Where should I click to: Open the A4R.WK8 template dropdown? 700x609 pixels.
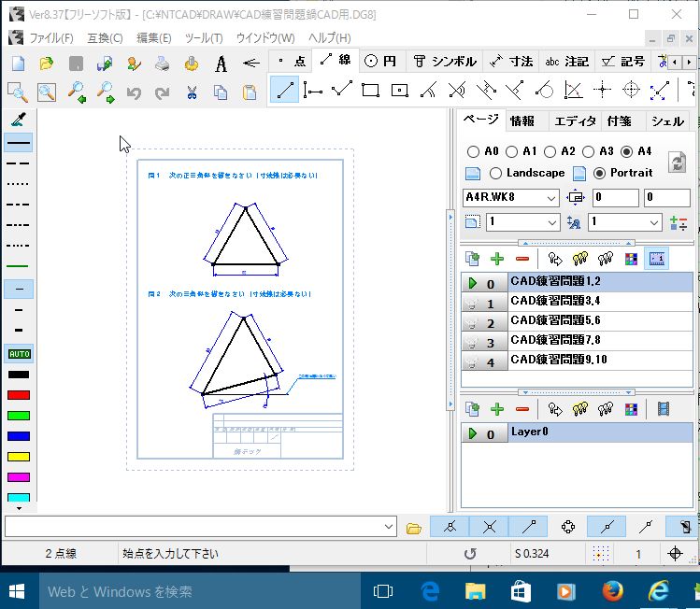(551, 198)
